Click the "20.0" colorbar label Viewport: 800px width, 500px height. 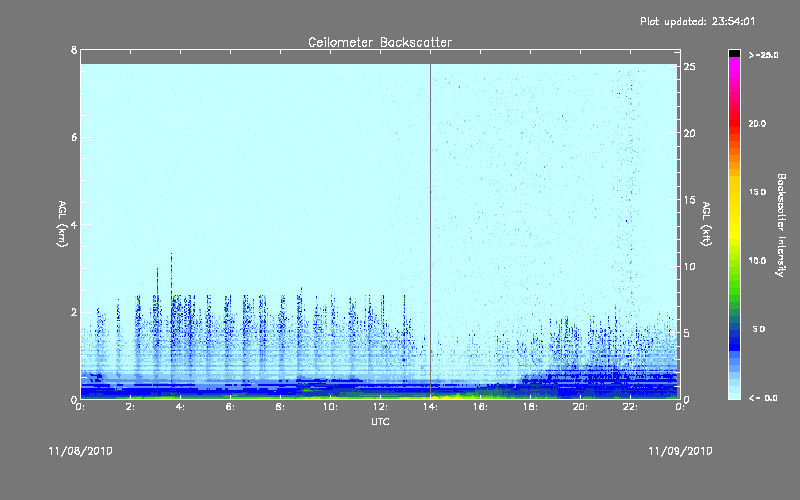757,123
